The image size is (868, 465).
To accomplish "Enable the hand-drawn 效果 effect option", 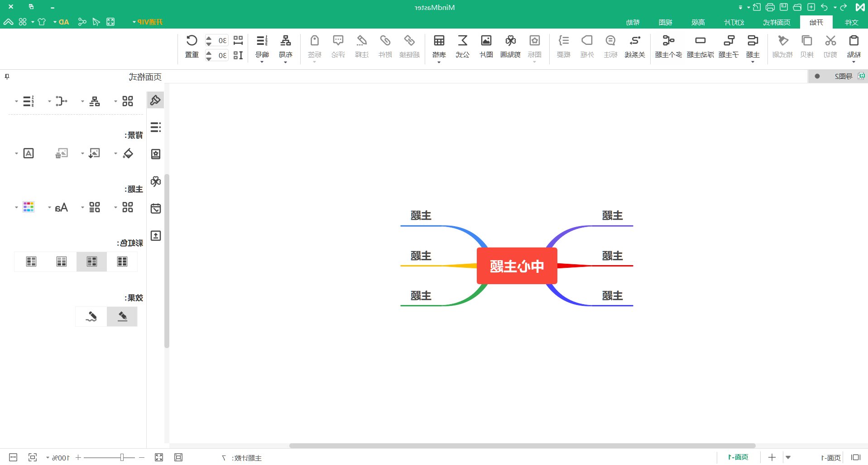I will [91, 316].
